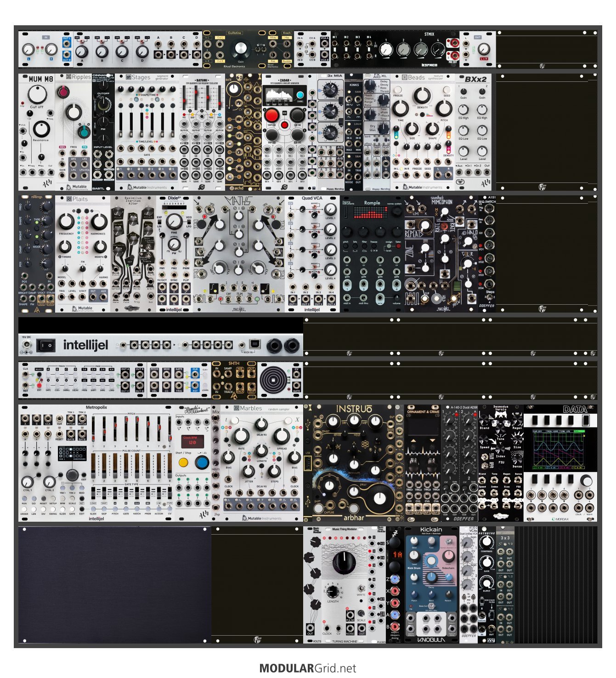
Task: Click the MATHS module logo
Action: 239,201
